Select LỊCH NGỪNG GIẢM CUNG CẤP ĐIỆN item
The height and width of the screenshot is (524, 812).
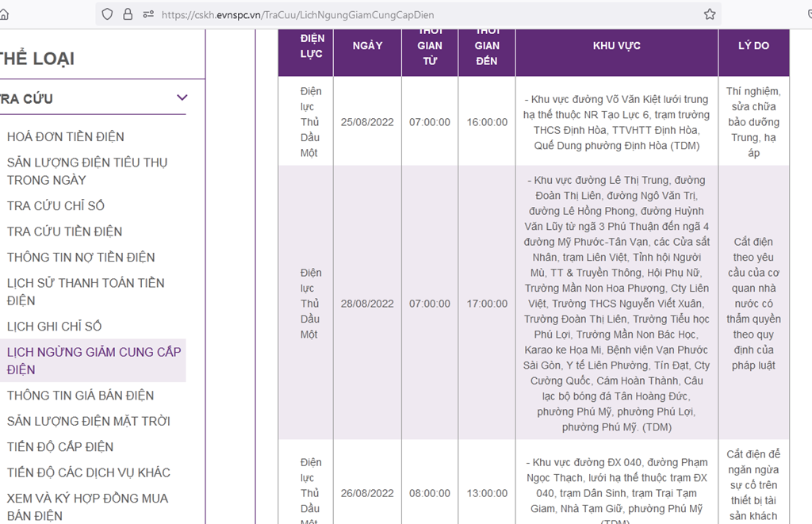(x=94, y=361)
